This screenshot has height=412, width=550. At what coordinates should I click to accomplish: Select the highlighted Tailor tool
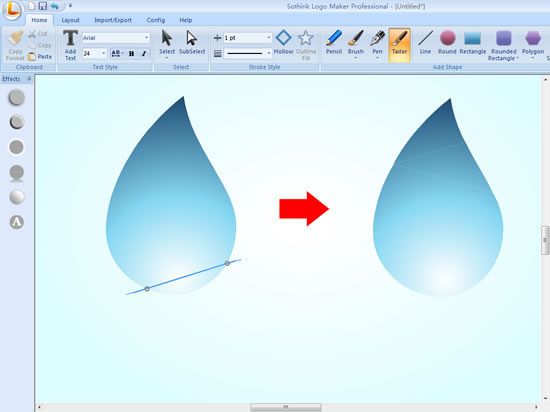tap(400, 45)
